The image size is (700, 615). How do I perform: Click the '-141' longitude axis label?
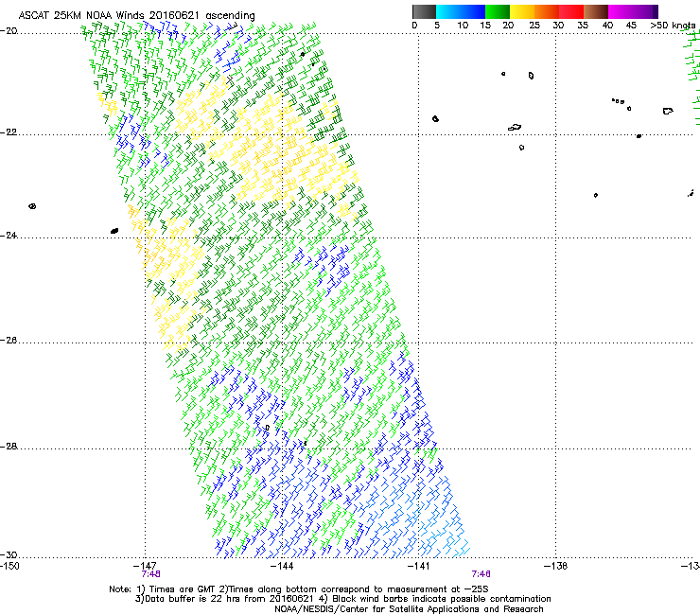tap(419, 566)
